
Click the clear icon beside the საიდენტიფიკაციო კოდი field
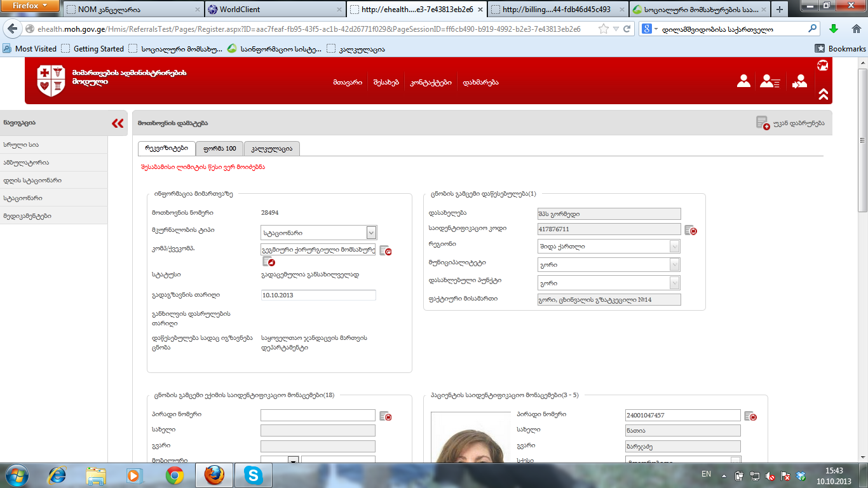click(x=690, y=230)
